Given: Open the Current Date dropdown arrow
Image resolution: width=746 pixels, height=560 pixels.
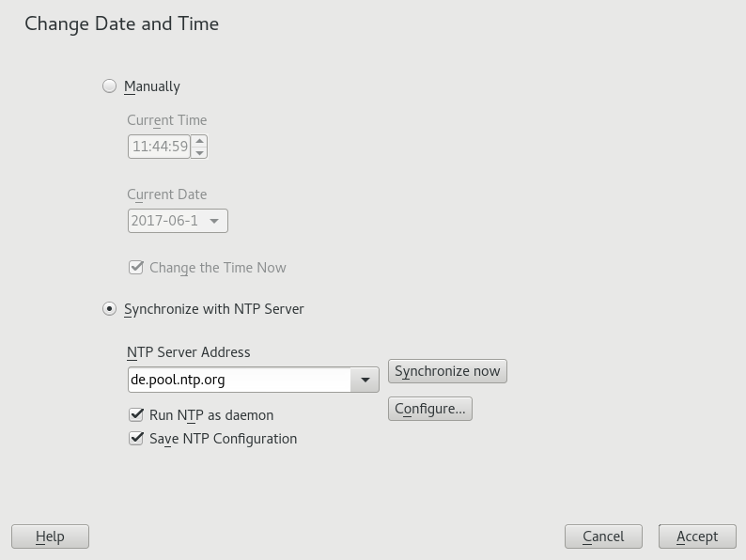Looking at the screenshot, I should [214, 221].
